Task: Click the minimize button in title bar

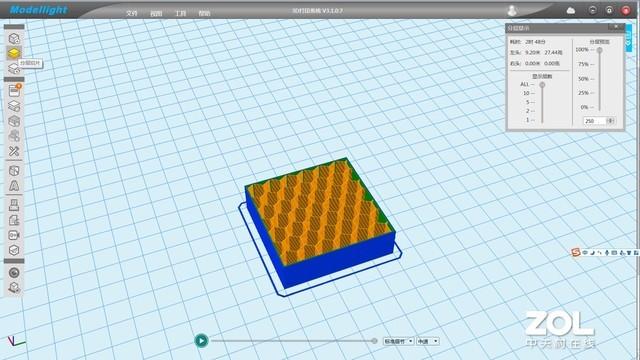Action: [593, 11]
